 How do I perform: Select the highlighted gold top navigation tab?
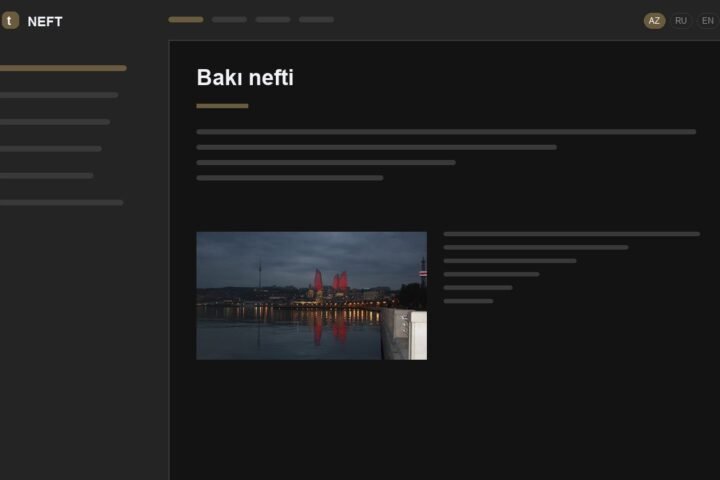click(186, 19)
